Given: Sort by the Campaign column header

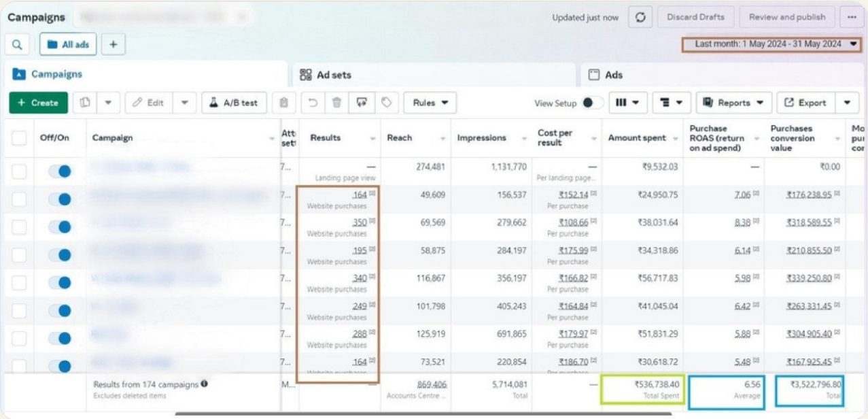Looking at the screenshot, I should 113,138.
